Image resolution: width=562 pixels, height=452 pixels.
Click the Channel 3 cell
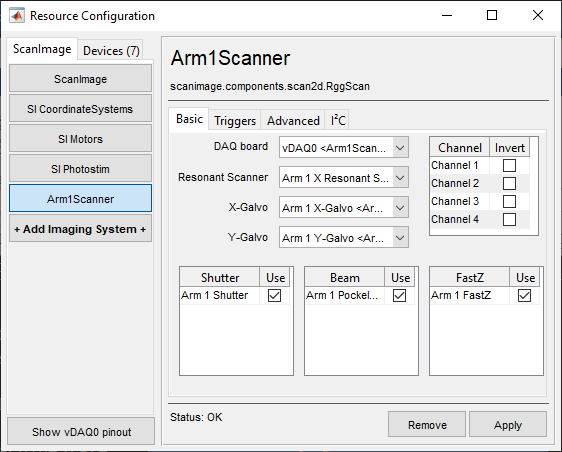(459, 201)
